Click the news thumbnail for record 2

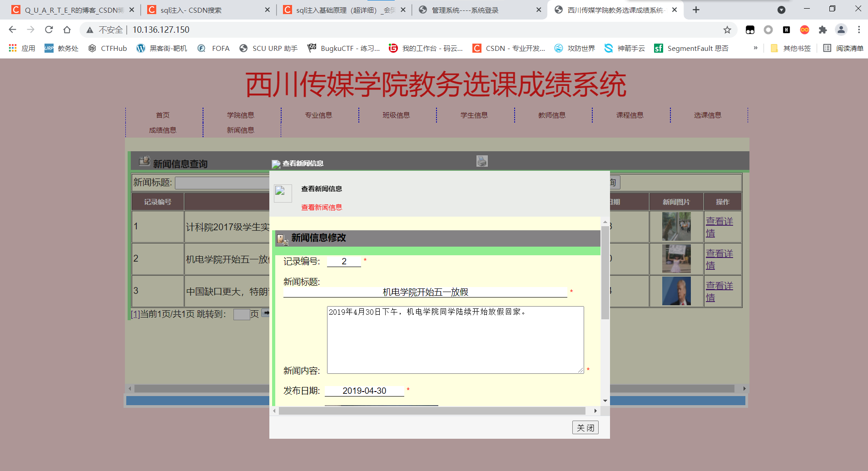(676, 259)
